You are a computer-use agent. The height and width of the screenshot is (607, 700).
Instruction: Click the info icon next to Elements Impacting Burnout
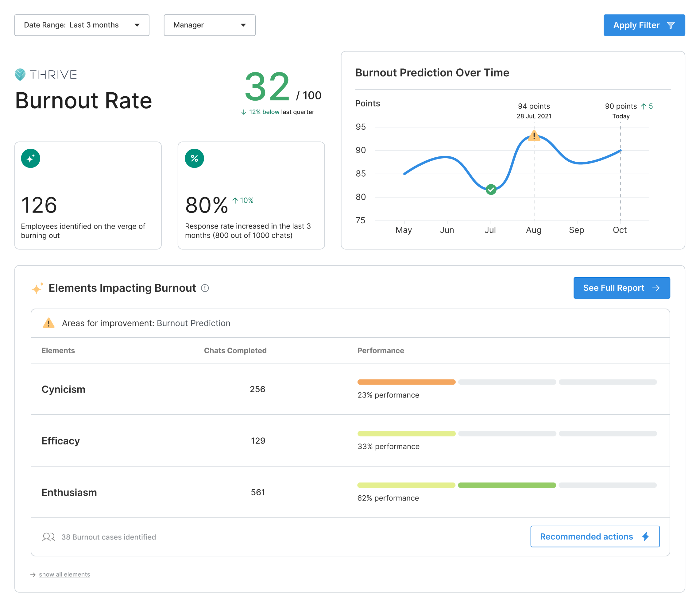pos(205,288)
